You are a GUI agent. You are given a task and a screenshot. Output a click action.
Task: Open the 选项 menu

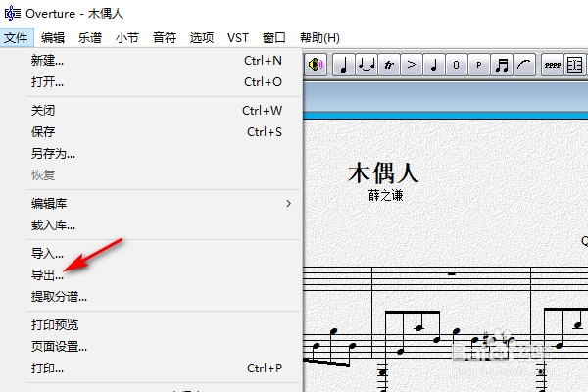(x=201, y=38)
